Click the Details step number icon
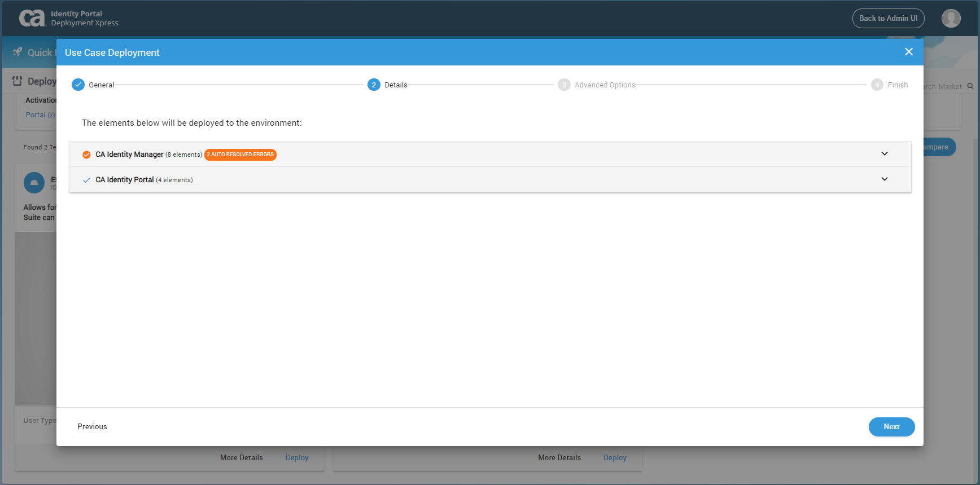This screenshot has width=980, height=485. (x=374, y=85)
